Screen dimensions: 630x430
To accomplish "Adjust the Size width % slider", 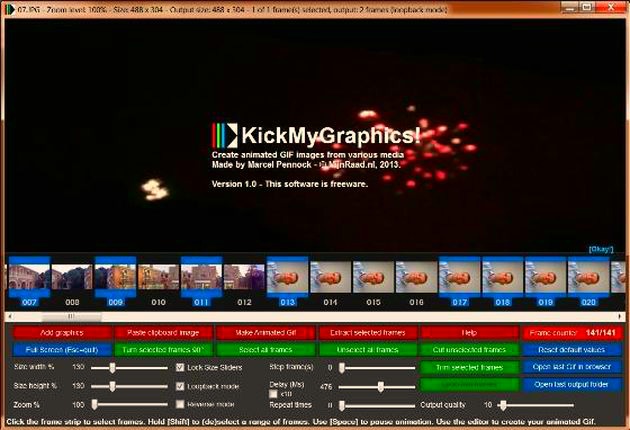I will pyautogui.click(x=129, y=367).
